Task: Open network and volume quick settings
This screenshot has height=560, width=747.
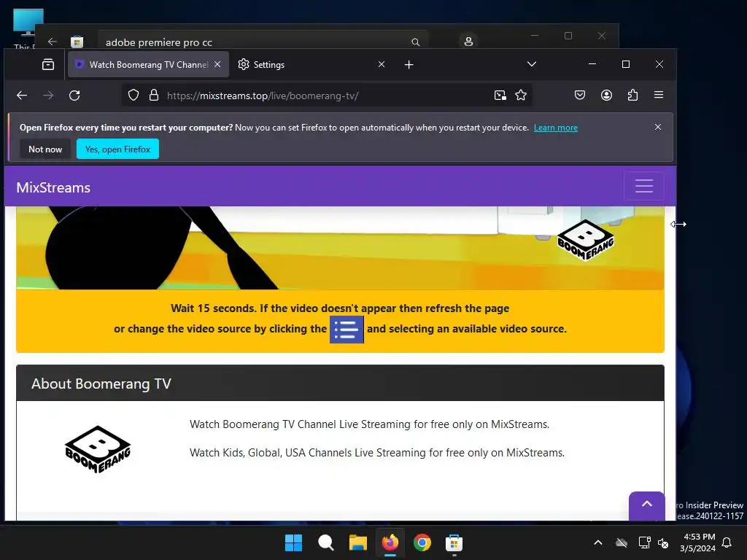Action: coord(654,542)
